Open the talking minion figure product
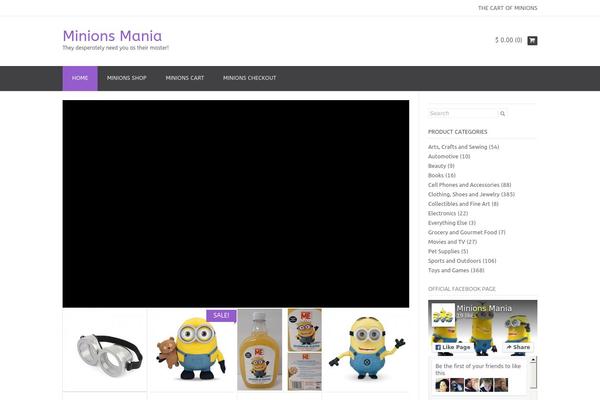600x400 pixels. (367, 351)
